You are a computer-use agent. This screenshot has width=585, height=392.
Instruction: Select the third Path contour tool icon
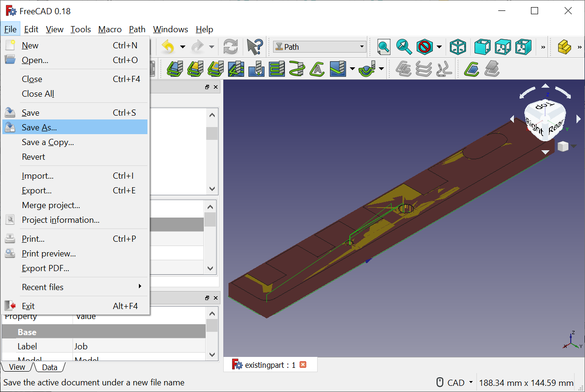point(216,69)
